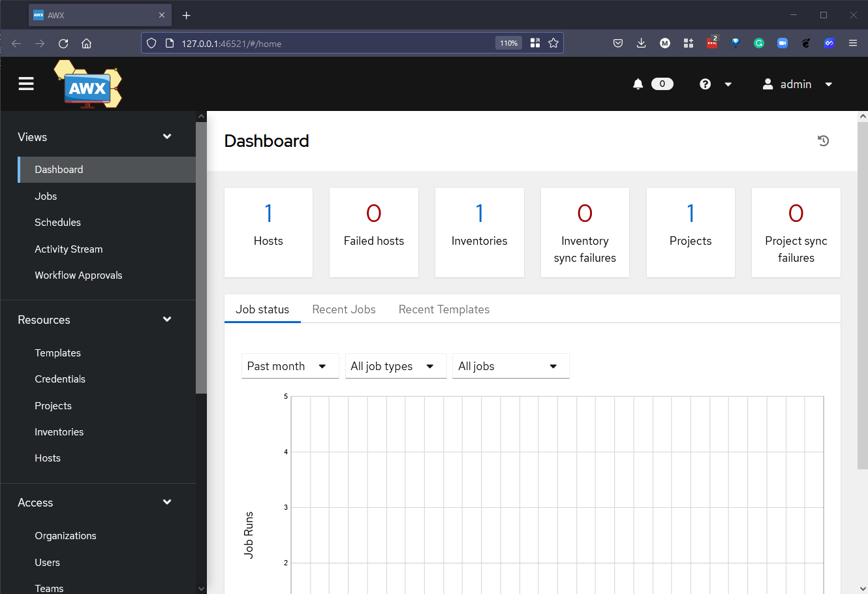Collapse the Resources sidebar section
The height and width of the screenshot is (594, 868).
167,319
